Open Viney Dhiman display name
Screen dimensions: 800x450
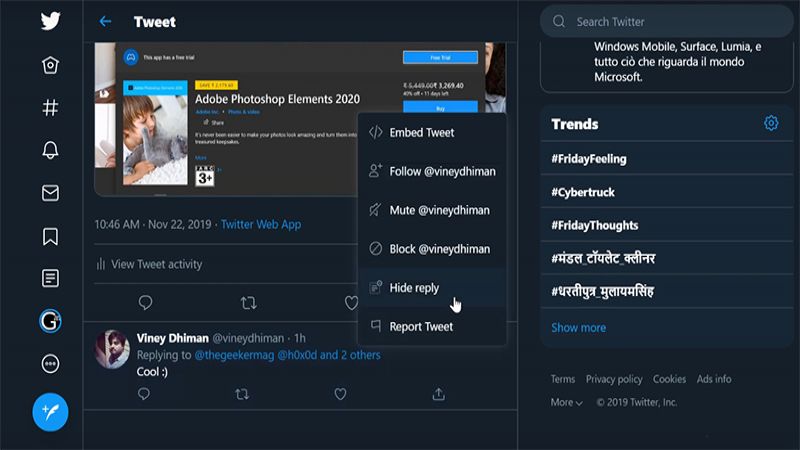[x=172, y=338]
